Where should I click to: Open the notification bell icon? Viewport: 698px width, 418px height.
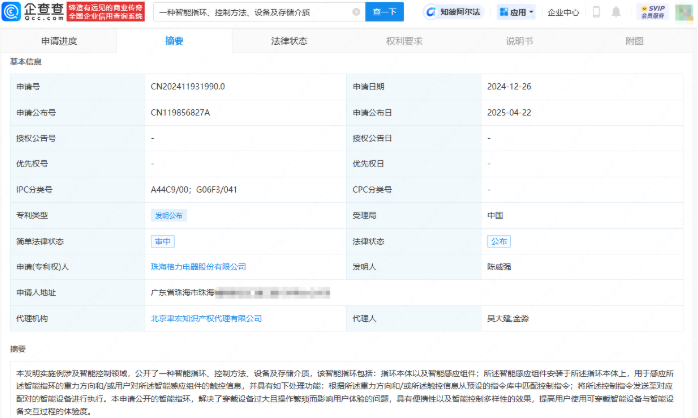[616, 12]
